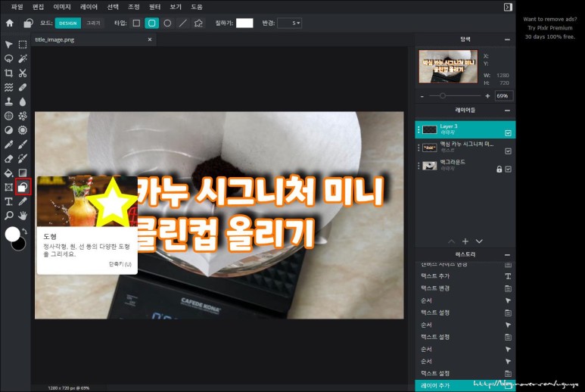
Task: Select the Paint Bucket fill tool
Action: coord(8,173)
